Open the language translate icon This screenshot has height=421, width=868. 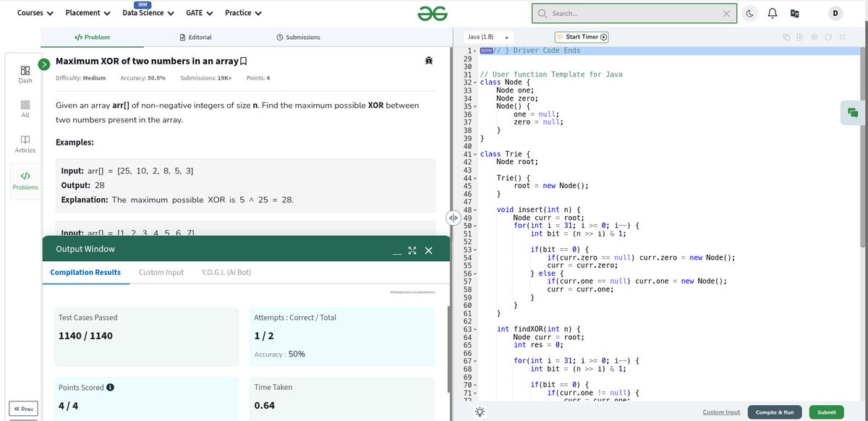pos(794,13)
